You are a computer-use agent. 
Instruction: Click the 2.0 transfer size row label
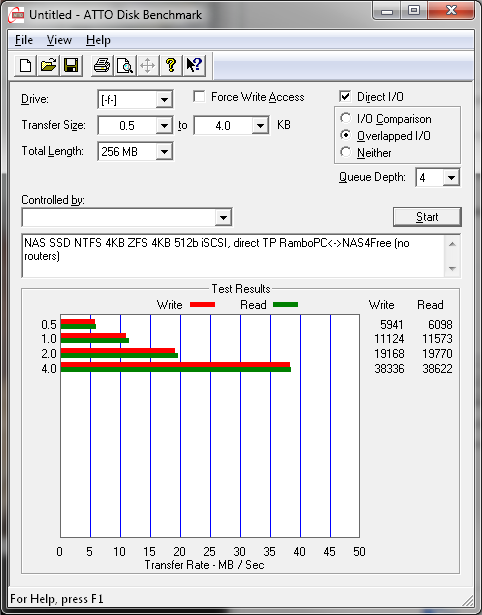click(49, 353)
